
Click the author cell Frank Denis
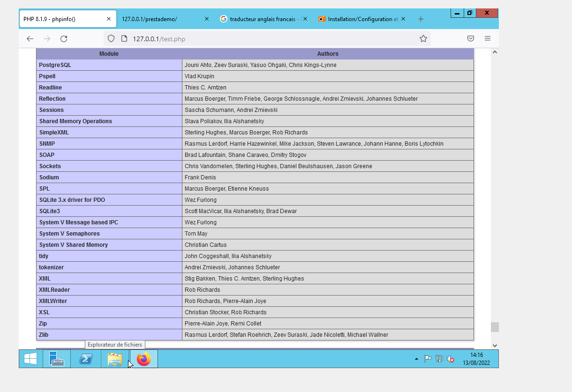click(x=328, y=178)
